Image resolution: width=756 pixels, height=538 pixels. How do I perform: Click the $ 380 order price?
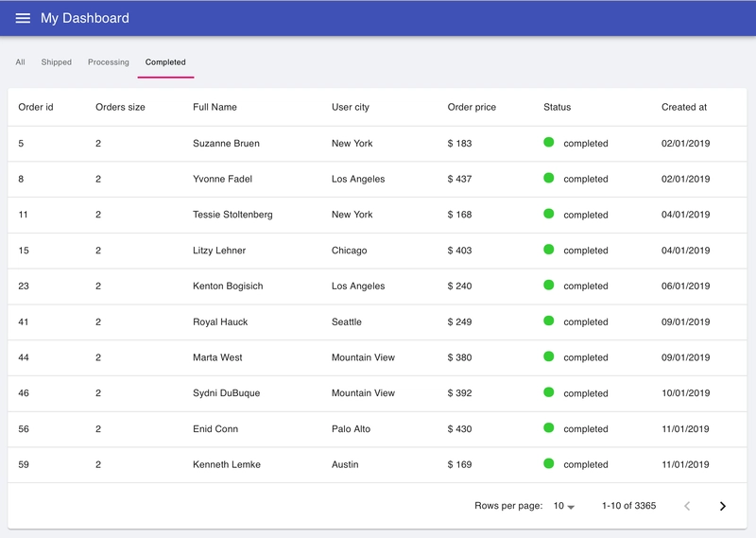[459, 357]
